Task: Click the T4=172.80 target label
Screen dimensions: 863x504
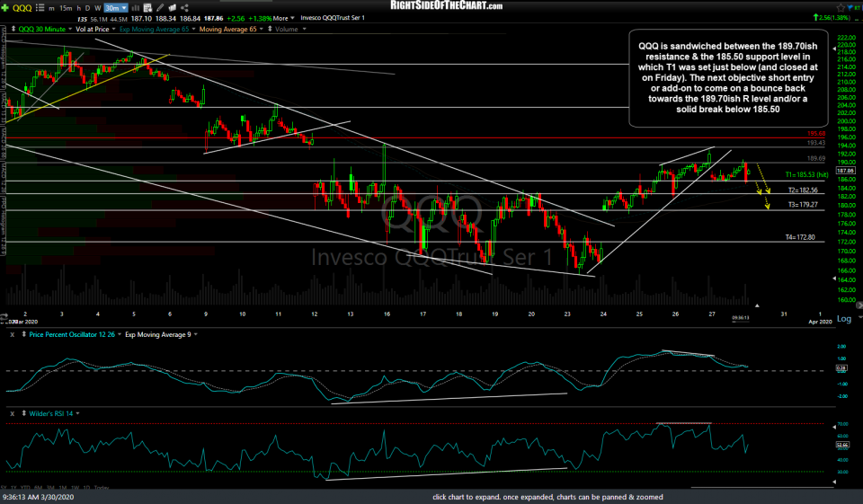Action: (x=800, y=237)
